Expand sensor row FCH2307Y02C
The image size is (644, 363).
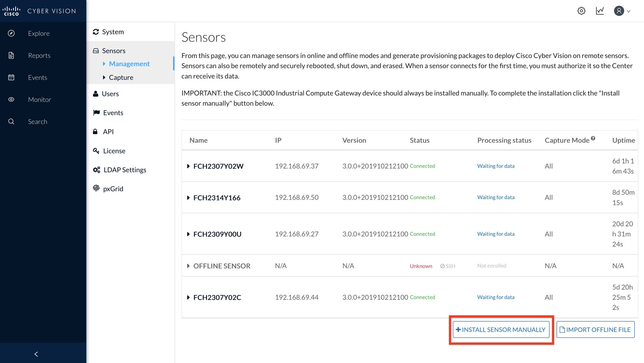tap(188, 298)
